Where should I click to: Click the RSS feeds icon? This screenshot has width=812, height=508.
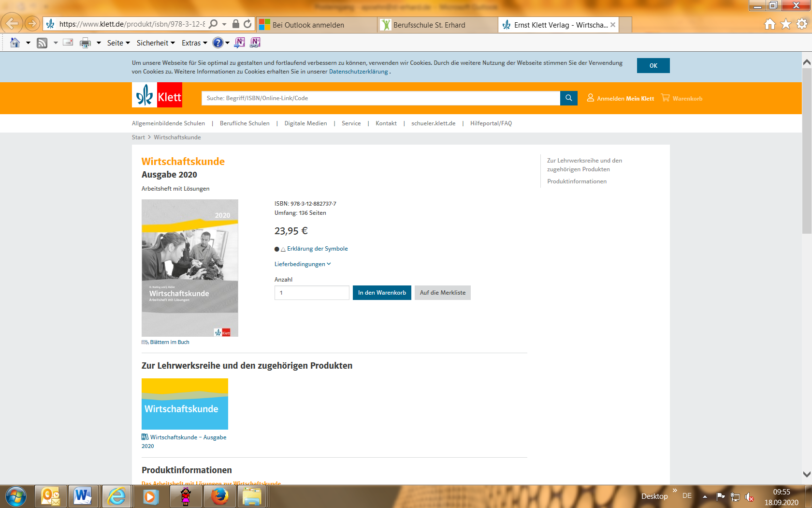coord(42,43)
